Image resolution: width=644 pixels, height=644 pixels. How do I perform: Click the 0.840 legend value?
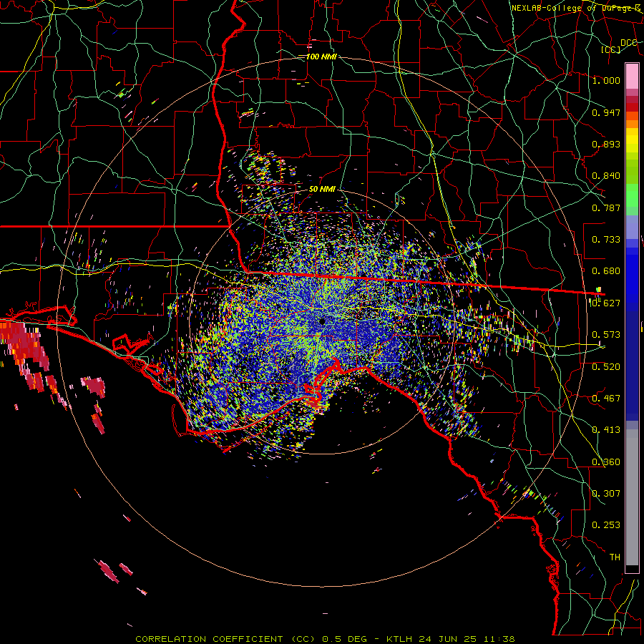(606, 176)
